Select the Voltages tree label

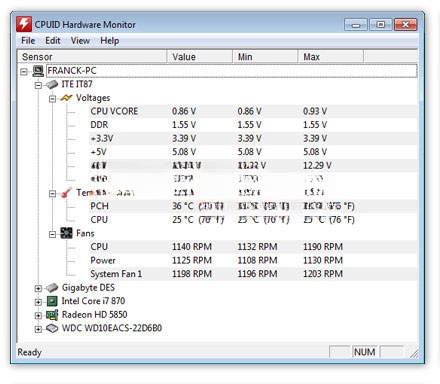click(93, 98)
